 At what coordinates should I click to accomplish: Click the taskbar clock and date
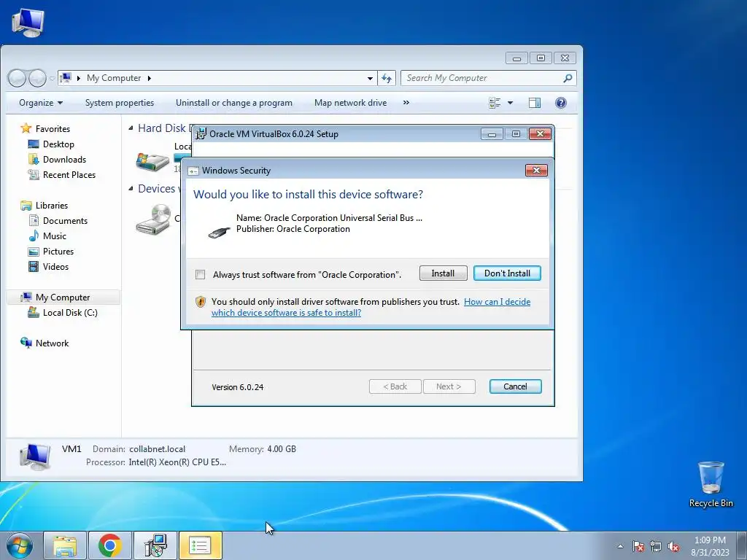[710, 546]
